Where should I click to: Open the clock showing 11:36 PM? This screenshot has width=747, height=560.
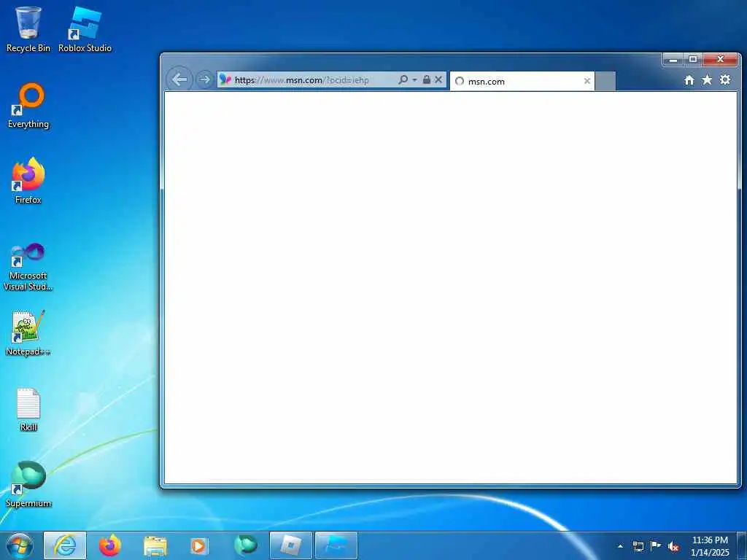pos(710,546)
